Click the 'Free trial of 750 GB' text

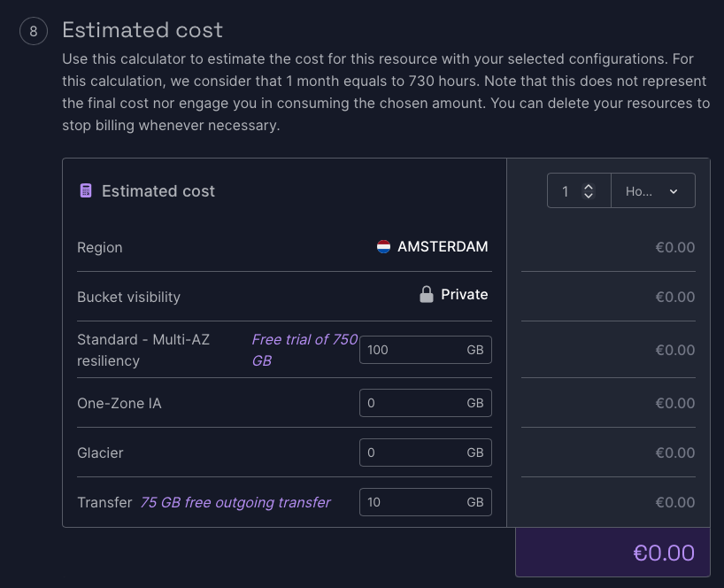pos(304,350)
